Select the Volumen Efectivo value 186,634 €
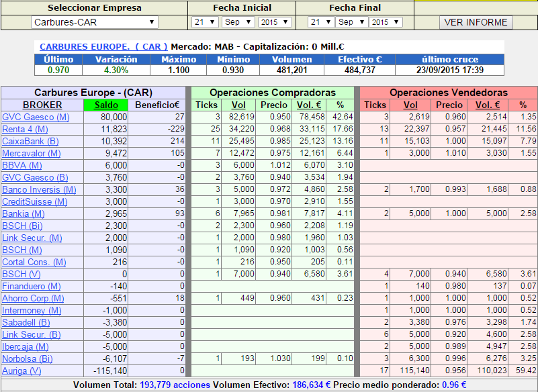The image size is (538, 392). click(x=312, y=385)
